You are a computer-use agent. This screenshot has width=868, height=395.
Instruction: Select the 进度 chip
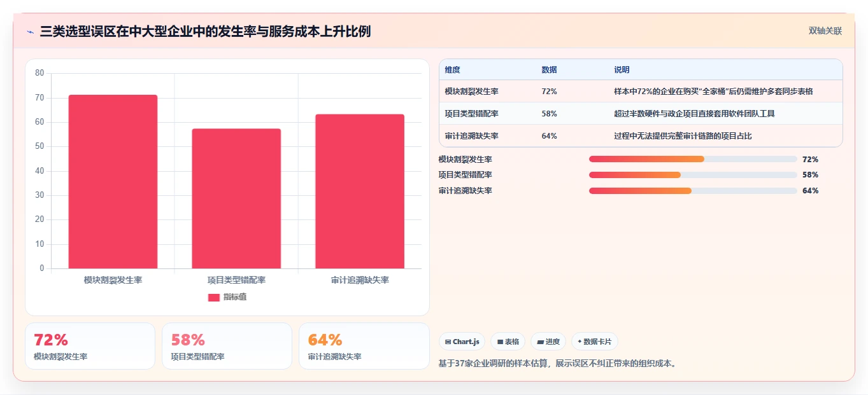pos(548,342)
